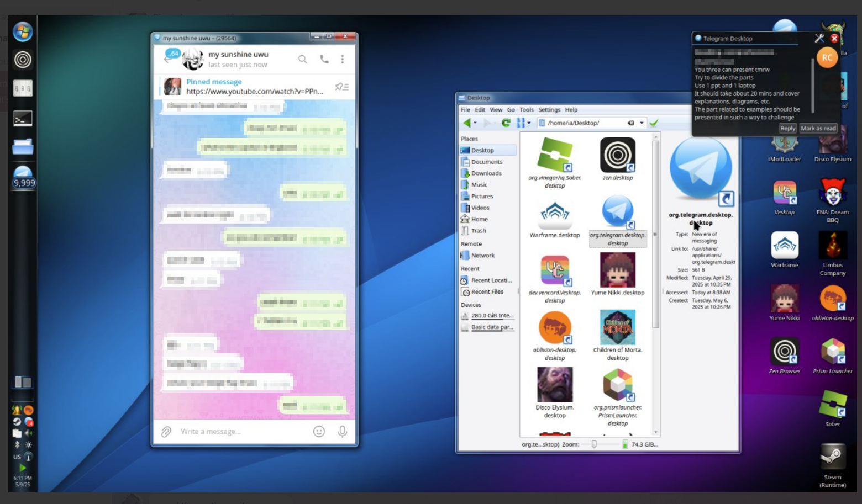Reload the Desktop folder view
Viewport: 862px width, 504px height.
click(x=506, y=123)
